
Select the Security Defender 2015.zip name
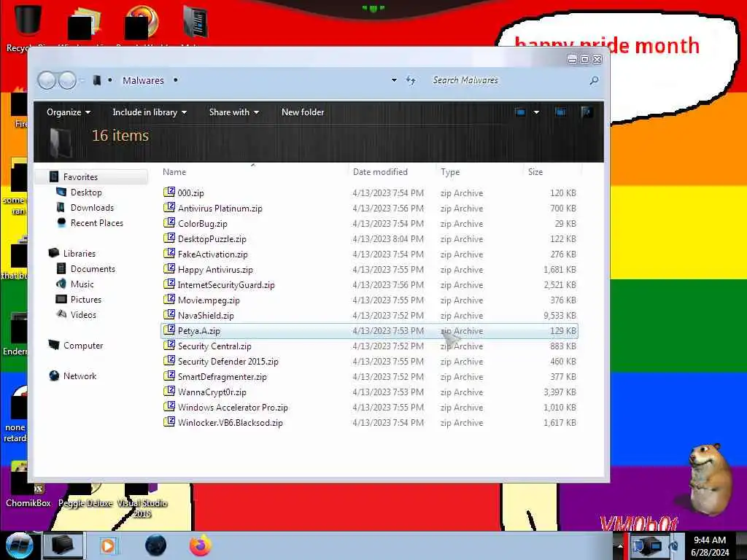click(228, 362)
